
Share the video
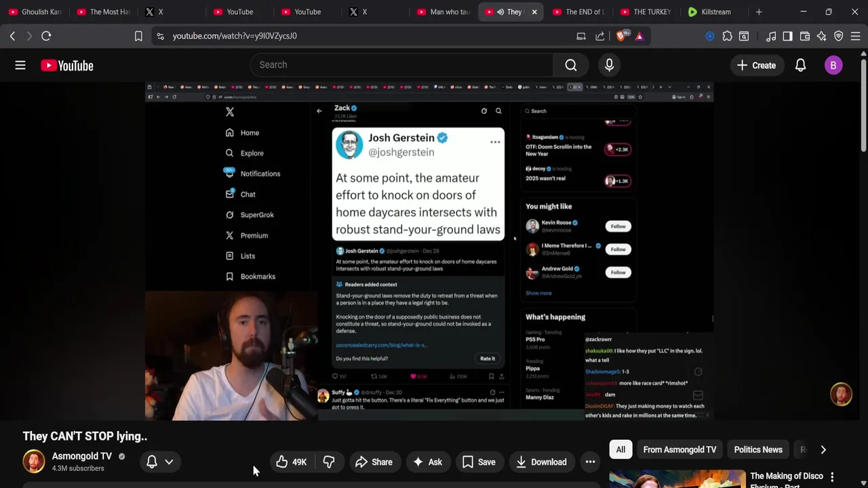click(x=374, y=462)
